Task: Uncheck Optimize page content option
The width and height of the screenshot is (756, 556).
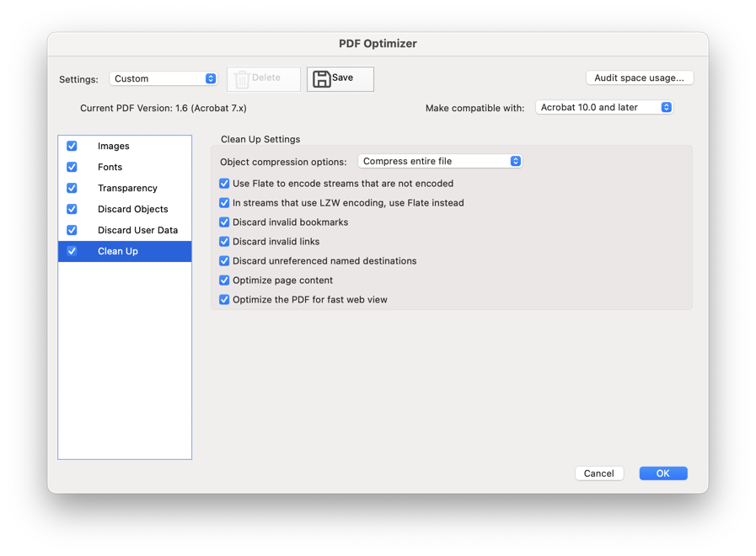Action: tap(224, 281)
